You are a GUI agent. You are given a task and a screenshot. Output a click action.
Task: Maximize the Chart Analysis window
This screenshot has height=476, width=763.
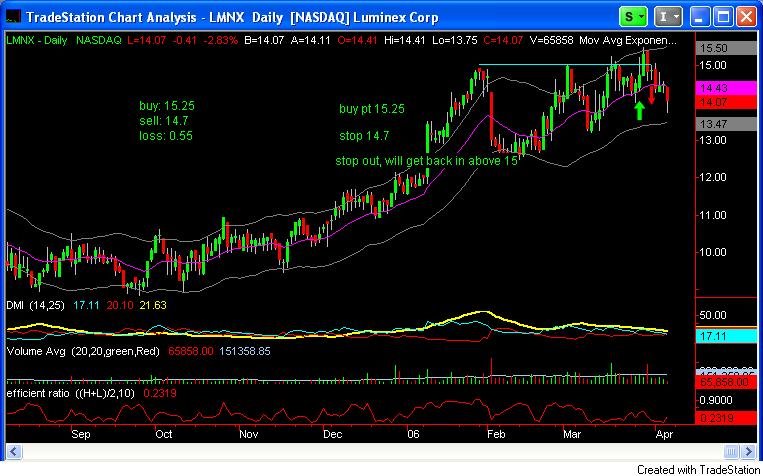(x=724, y=18)
